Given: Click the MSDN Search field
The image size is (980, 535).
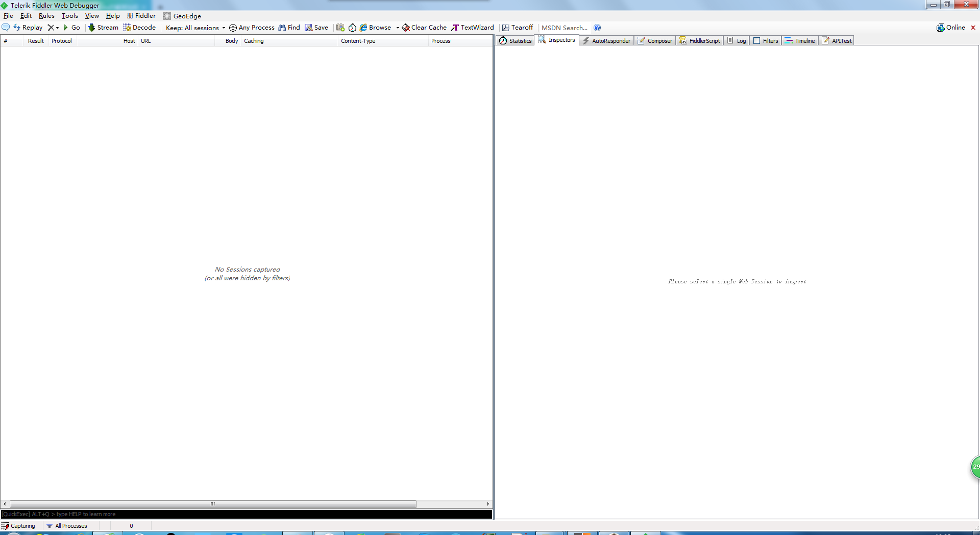Looking at the screenshot, I should point(565,28).
